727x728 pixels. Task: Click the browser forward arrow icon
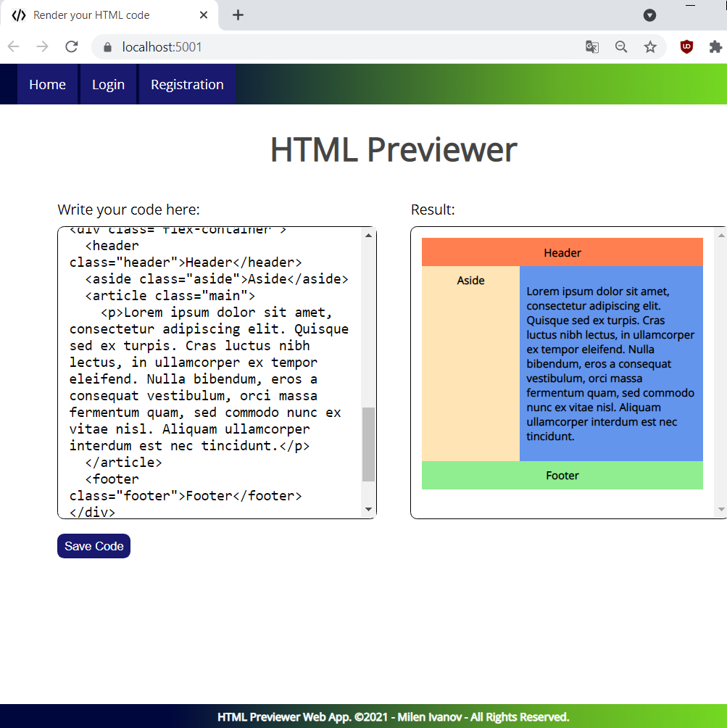(43, 47)
